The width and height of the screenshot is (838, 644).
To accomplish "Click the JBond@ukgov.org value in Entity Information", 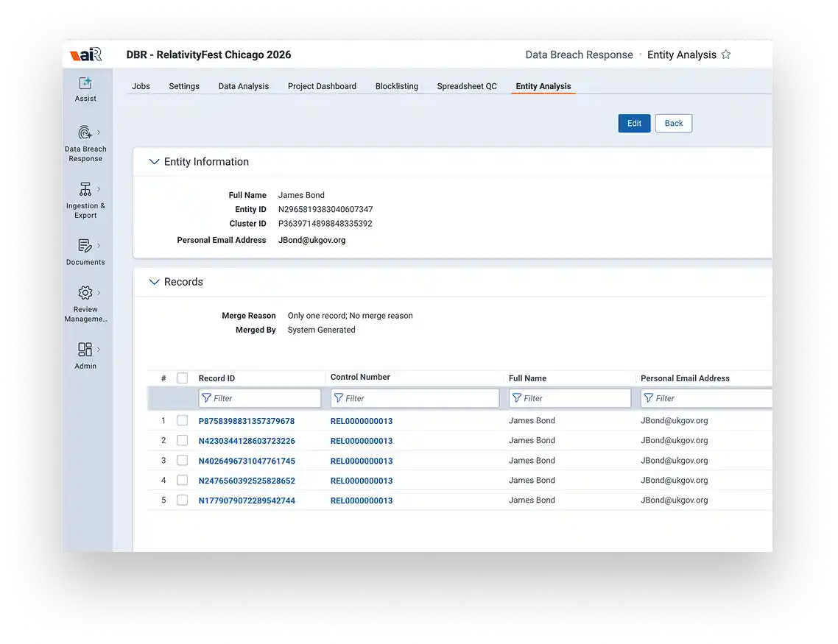I will pos(311,240).
